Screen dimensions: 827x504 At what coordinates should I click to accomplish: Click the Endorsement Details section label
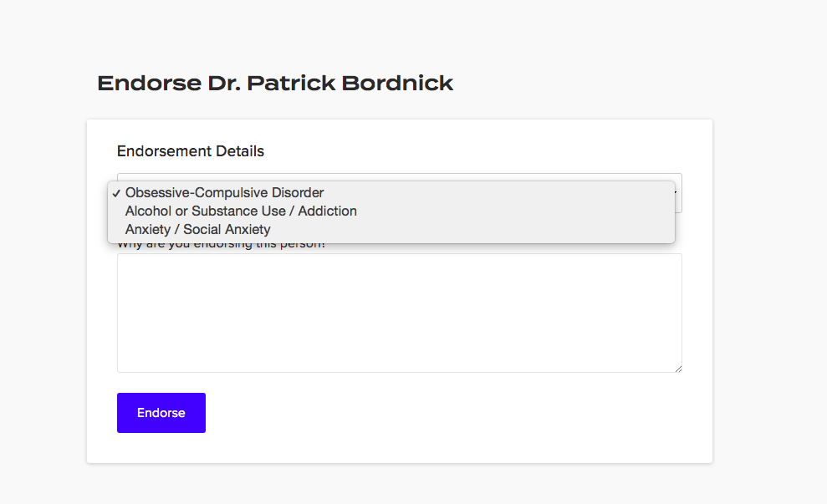(191, 151)
